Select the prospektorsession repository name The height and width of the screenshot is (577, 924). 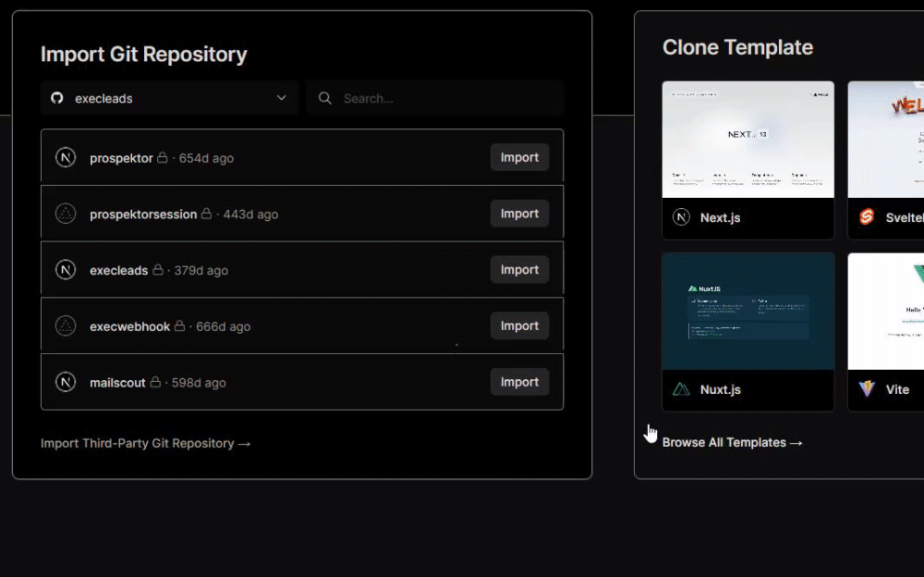143,215
